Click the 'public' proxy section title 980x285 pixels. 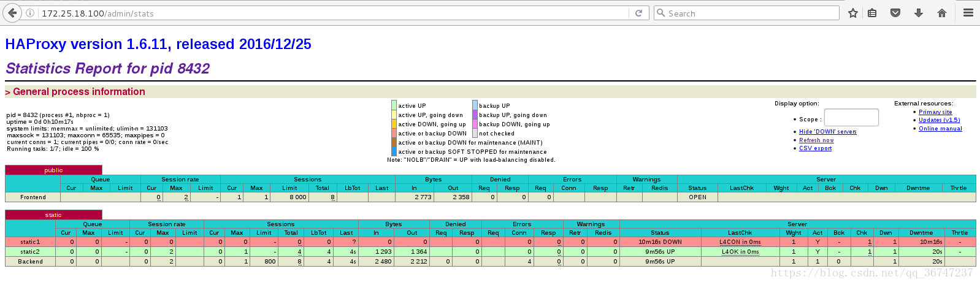pos(53,170)
